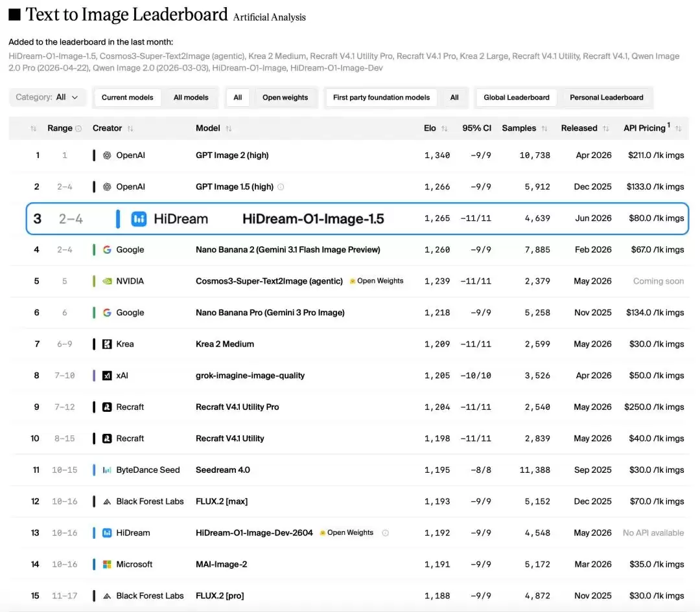Open the Seedream 4.0 model entry
The width and height of the screenshot is (700, 612).
223,470
